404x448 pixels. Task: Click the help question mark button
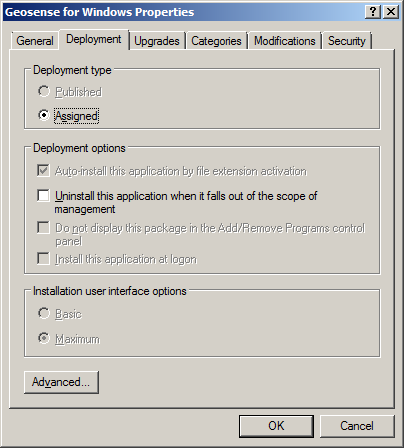373,12
